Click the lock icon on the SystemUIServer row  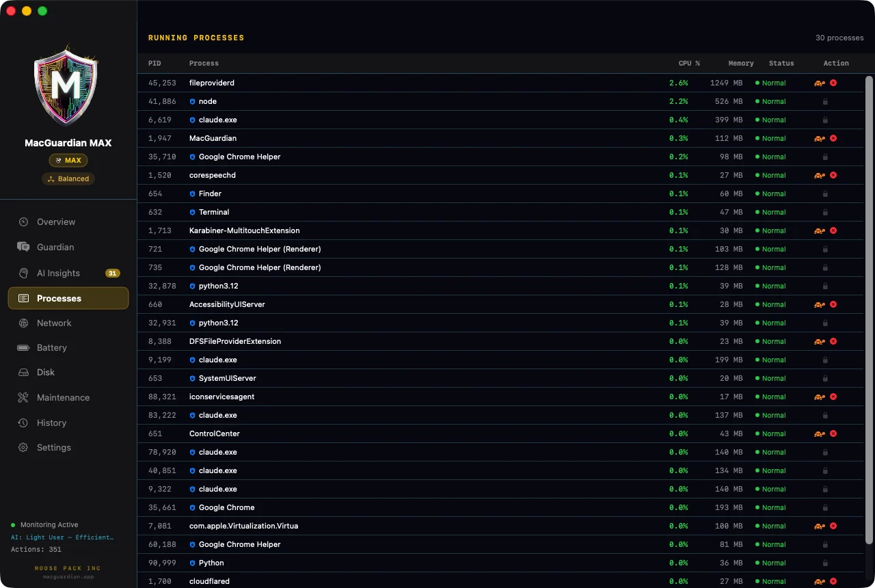click(x=825, y=378)
